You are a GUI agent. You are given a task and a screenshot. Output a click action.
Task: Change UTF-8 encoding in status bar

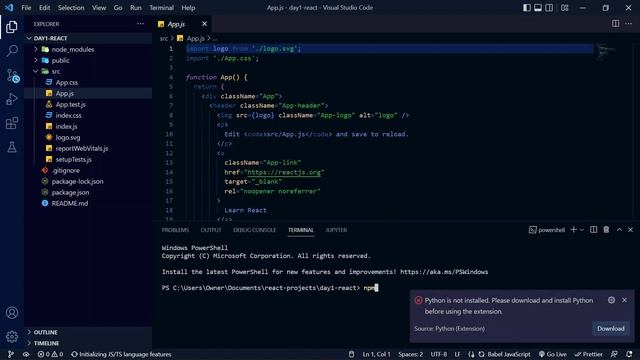[x=439, y=354]
